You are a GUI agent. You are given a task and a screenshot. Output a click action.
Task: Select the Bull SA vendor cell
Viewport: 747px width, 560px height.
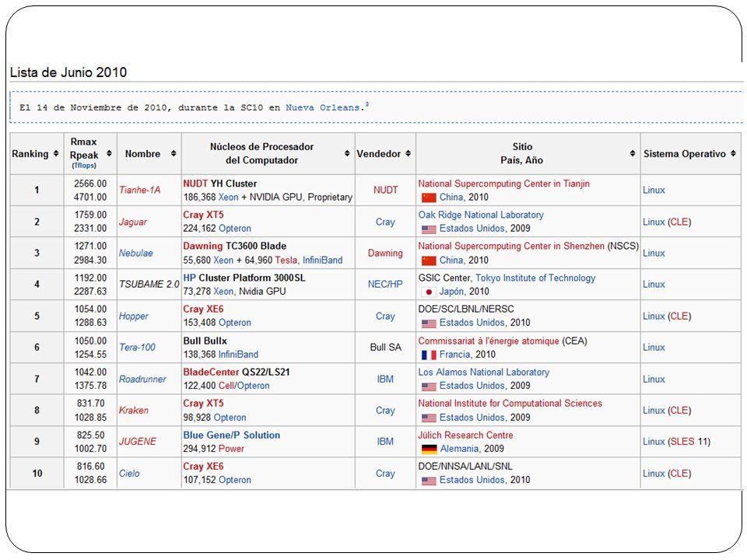[385, 347]
